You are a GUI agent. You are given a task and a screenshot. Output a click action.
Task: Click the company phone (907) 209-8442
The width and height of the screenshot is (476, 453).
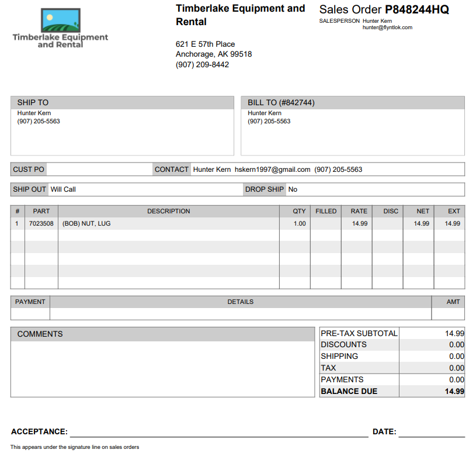pyautogui.click(x=202, y=64)
